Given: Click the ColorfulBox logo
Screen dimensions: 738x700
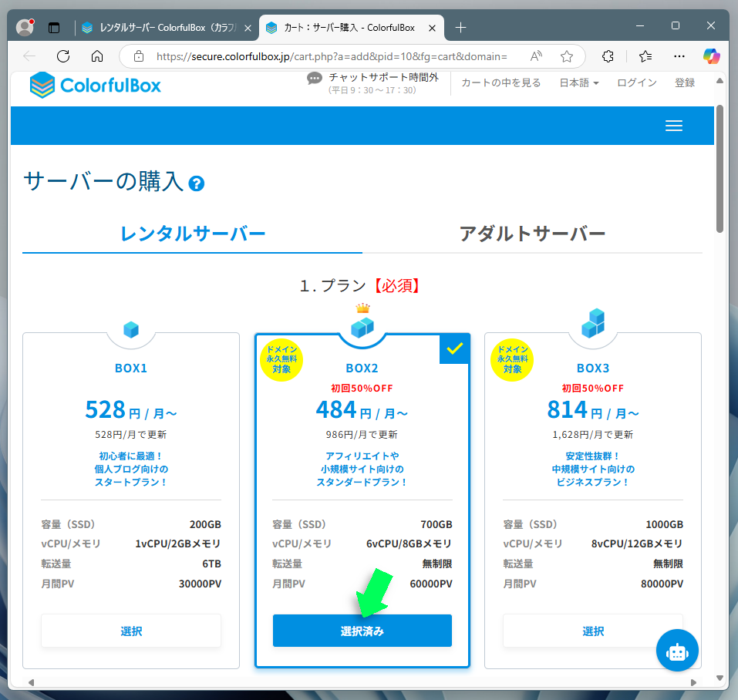Looking at the screenshot, I should coord(96,85).
